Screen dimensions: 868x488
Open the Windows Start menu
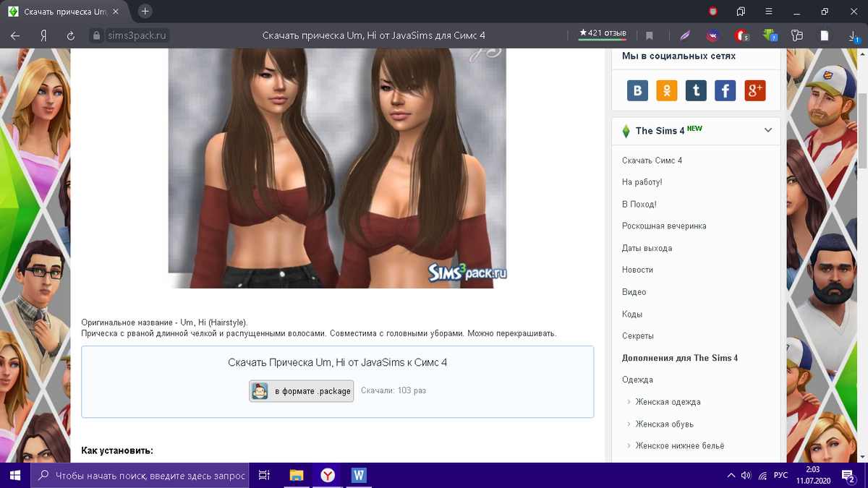14,475
